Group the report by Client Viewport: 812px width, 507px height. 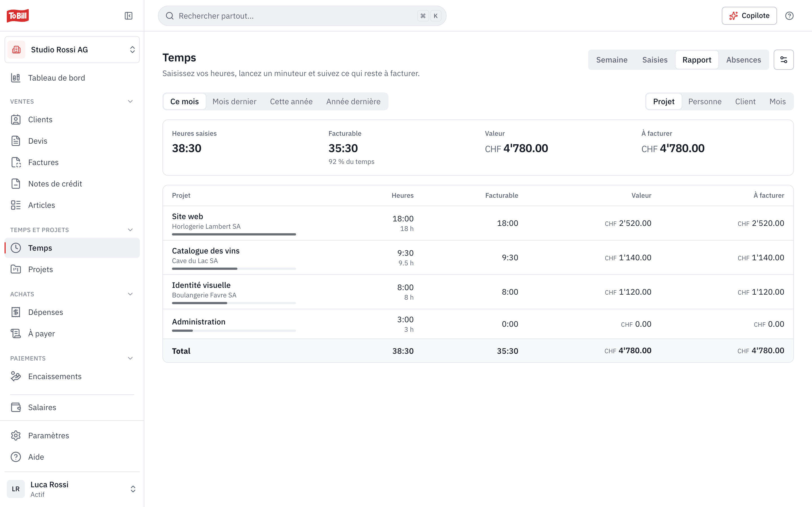coord(745,101)
